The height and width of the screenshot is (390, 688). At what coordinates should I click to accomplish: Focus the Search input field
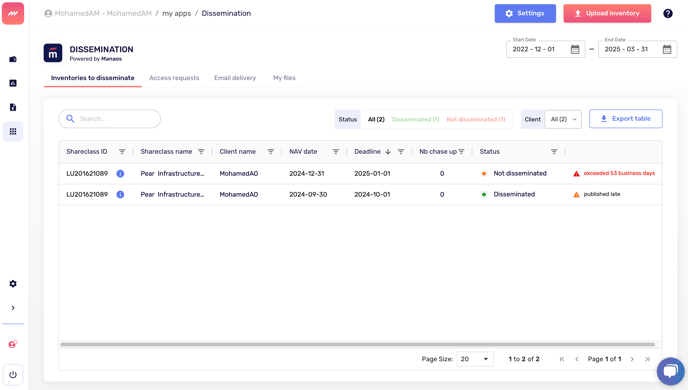110,119
